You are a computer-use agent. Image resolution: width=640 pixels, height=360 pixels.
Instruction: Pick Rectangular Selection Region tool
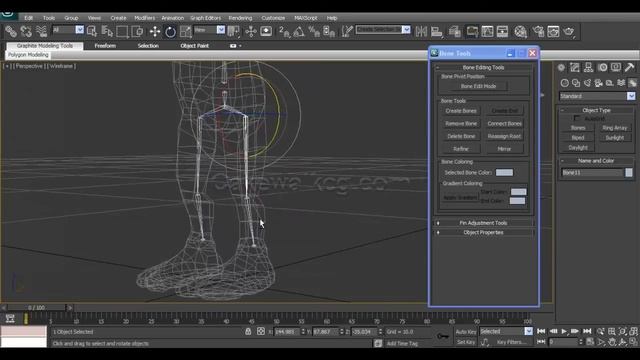pos(122,31)
